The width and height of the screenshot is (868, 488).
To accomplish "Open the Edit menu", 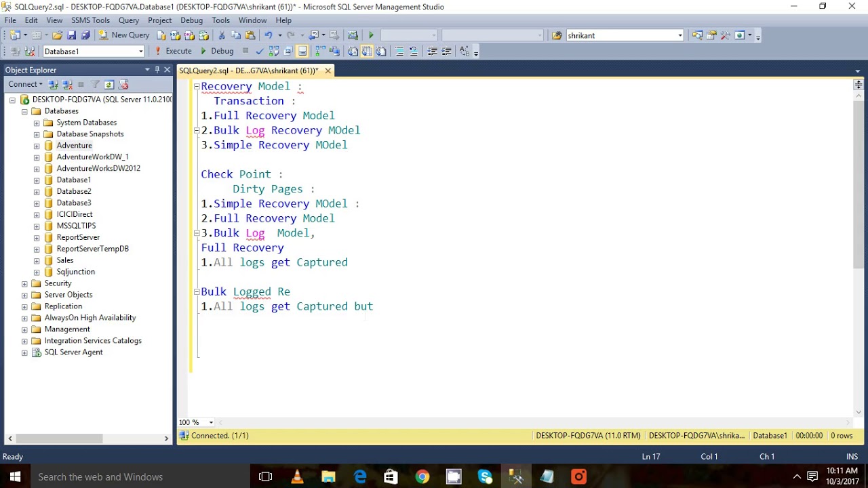I will point(31,20).
